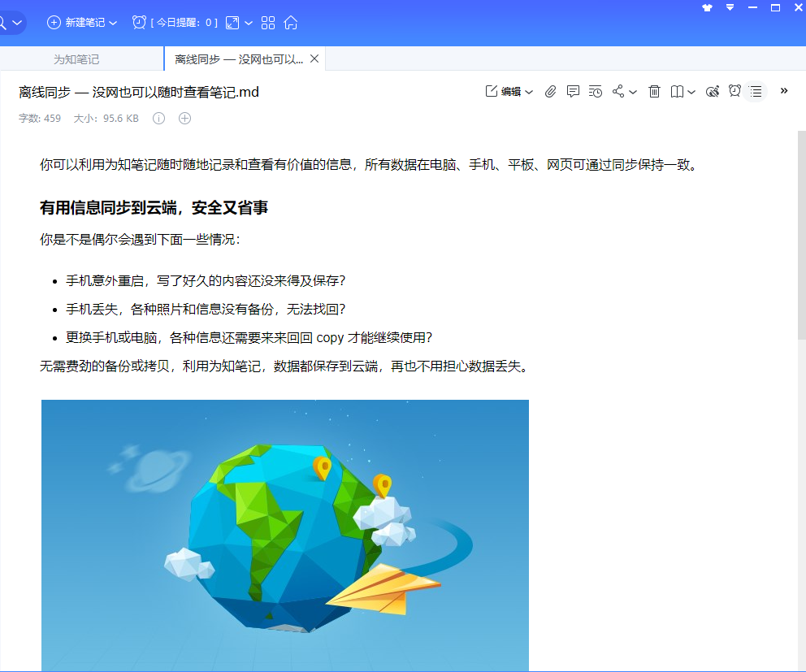Viewport: 806px width, 672px height.
Task: Expand the 编辑 dropdown arrow
Action: [528, 92]
